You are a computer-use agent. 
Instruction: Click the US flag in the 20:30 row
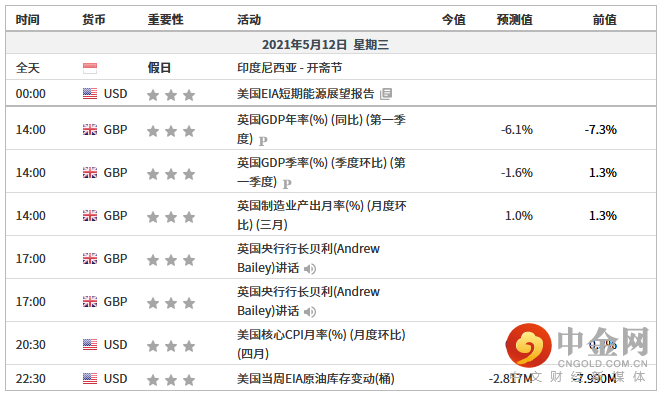(x=90, y=345)
